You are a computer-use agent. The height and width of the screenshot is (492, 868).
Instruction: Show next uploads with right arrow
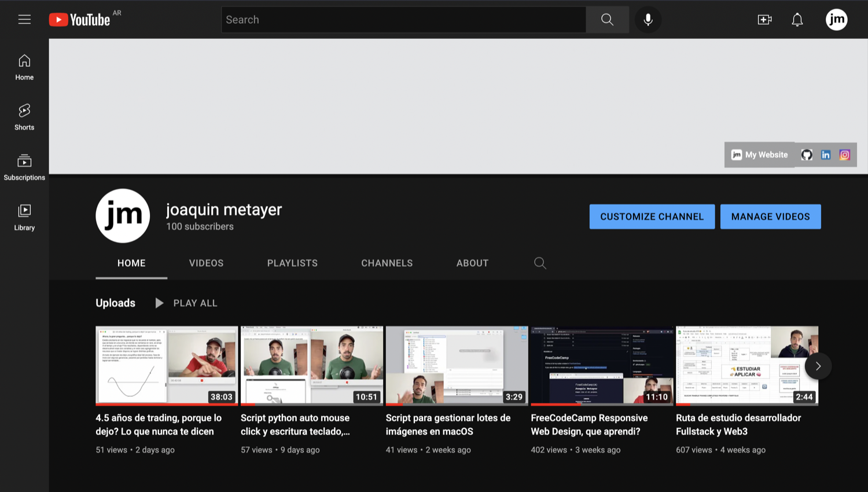tap(818, 366)
